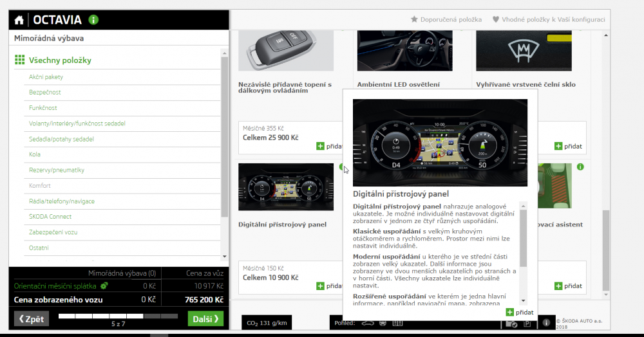644x337 pixels.
Task: Click the configuration check icon in bottom bar
Action: point(511,323)
